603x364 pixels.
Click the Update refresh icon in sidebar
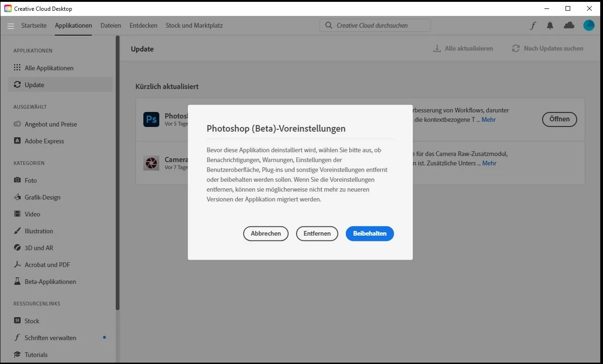coord(17,84)
